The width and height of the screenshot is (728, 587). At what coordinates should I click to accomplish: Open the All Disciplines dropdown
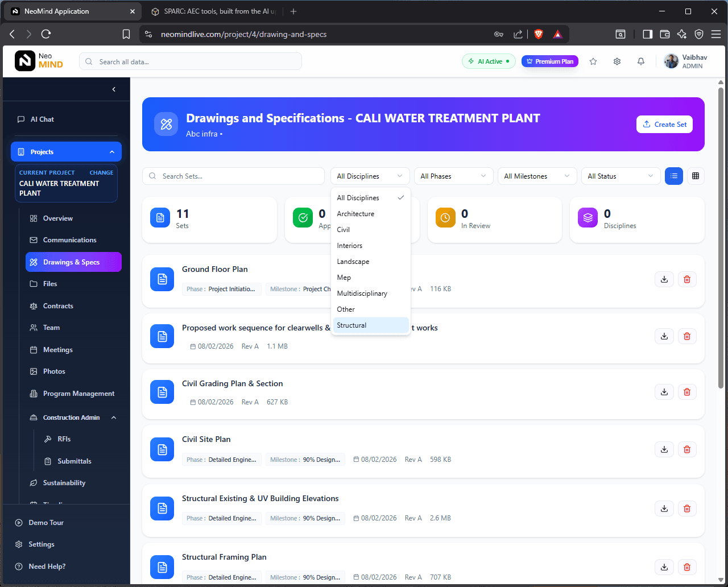pyautogui.click(x=370, y=176)
